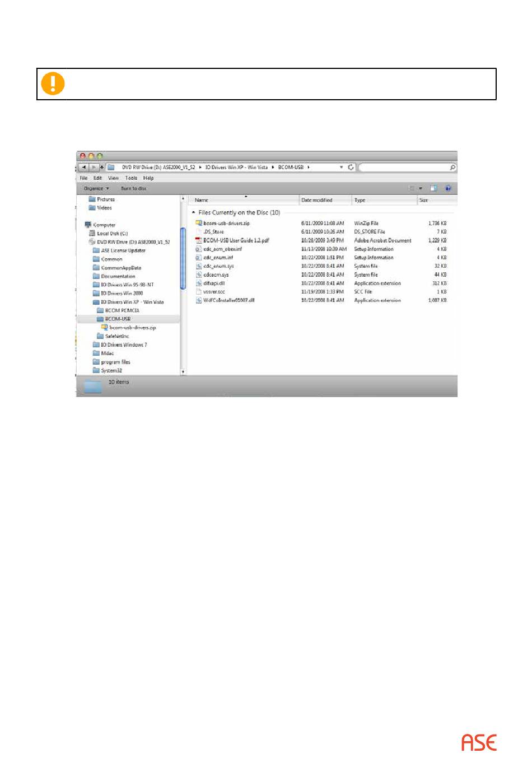Click the blue help icon
This screenshot has height=758, width=532.
tap(448, 188)
